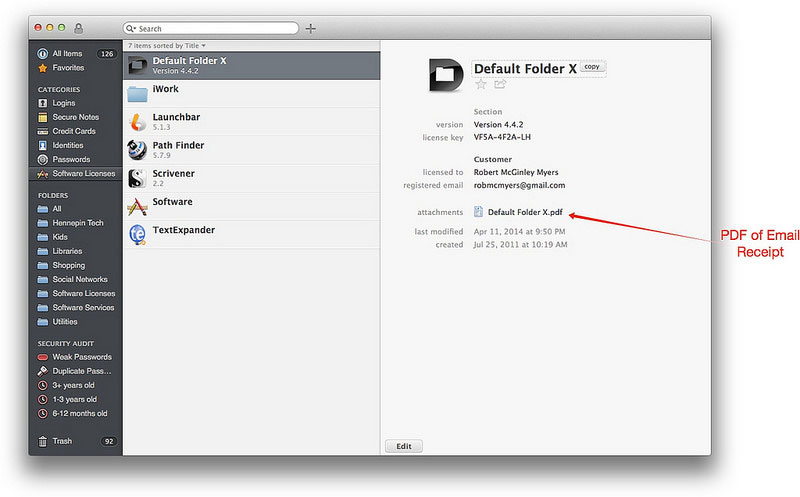Open the Software Services folder
The height and width of the screenshot is (497, 800).
click(76, 308)
